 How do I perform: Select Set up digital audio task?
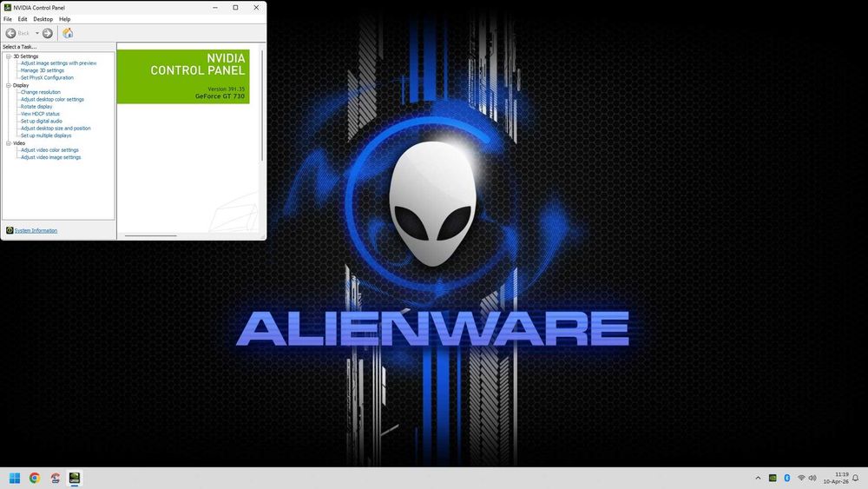pyautogui.click(x=42, y=121)
